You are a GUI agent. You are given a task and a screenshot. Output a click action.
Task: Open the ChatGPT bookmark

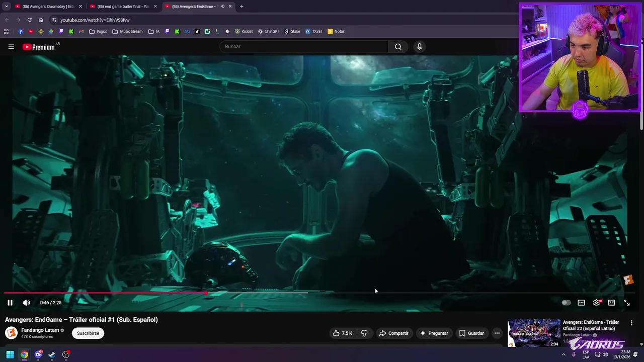[268, 31]
